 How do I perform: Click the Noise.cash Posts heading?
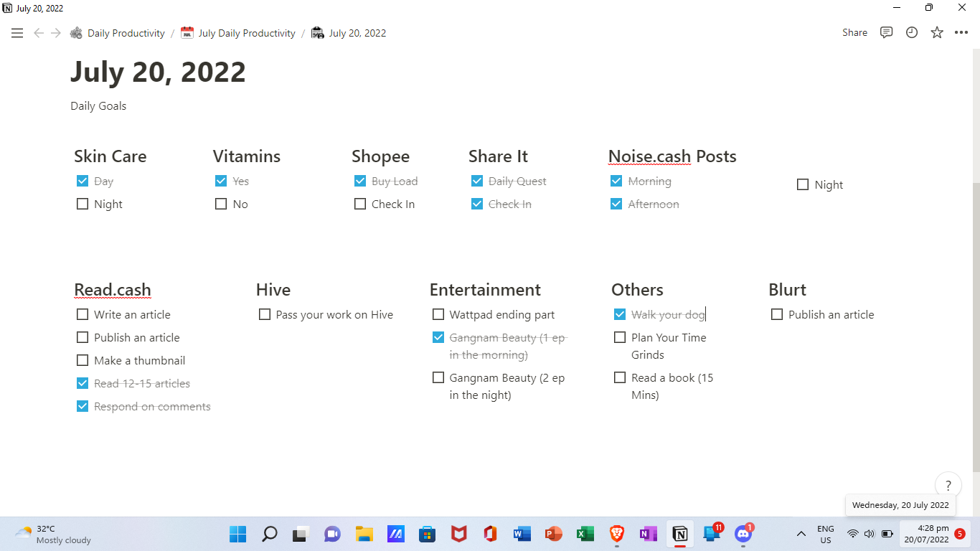click(672, 156)
